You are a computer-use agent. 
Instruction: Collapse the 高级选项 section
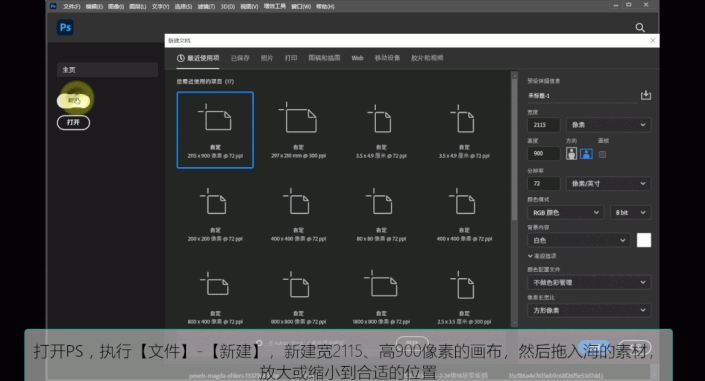[x=542, y=256]
